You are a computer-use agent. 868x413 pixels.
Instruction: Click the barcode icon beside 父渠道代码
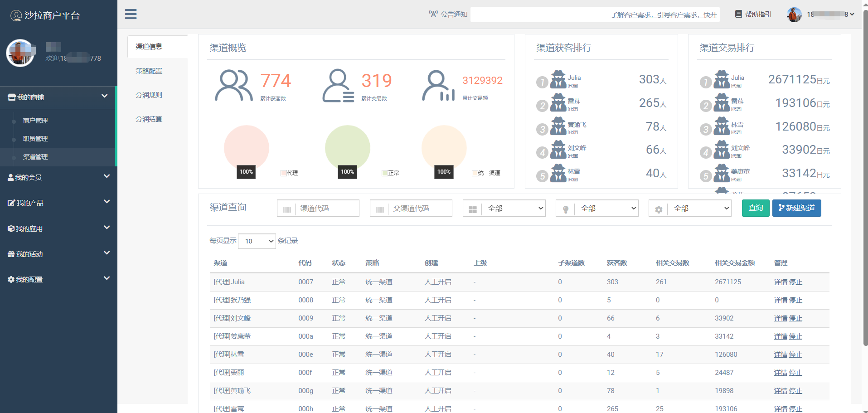pyautogui.click(x=379, y=209)
